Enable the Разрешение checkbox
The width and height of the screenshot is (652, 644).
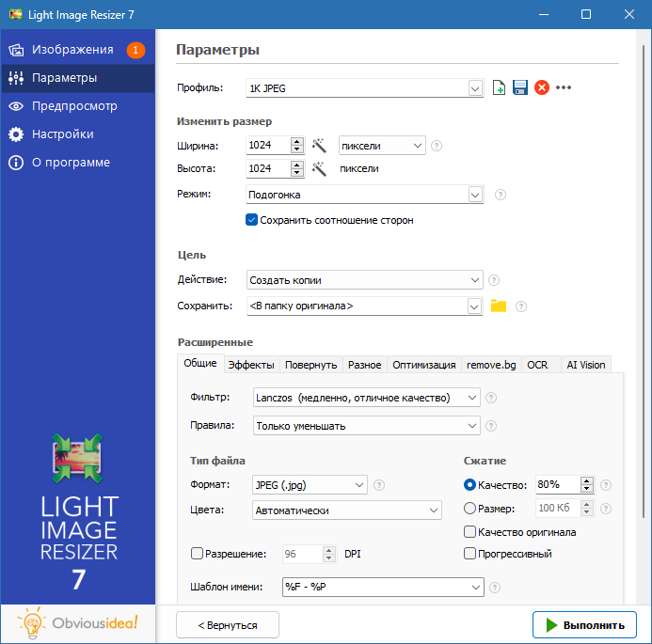197,554
